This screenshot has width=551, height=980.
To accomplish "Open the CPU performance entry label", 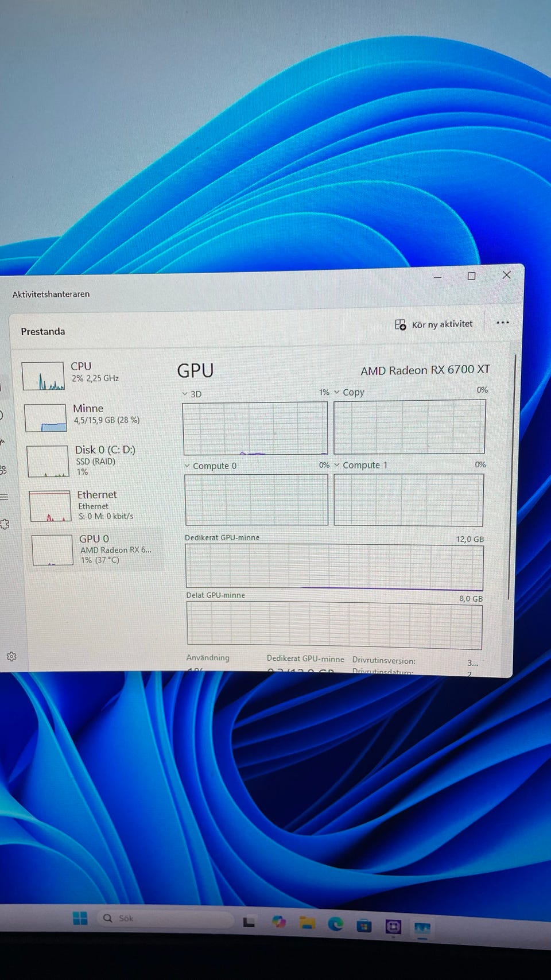I will click(81, 366).
